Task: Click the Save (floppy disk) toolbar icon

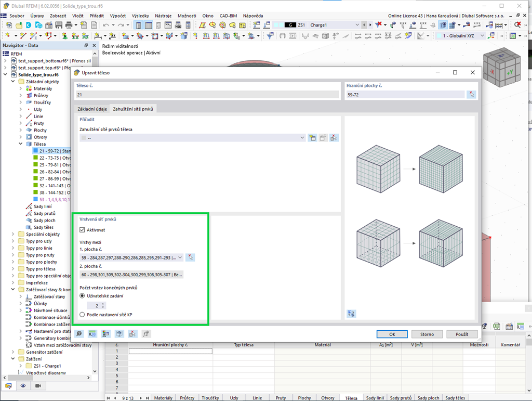Action: [x=59, y=25]
